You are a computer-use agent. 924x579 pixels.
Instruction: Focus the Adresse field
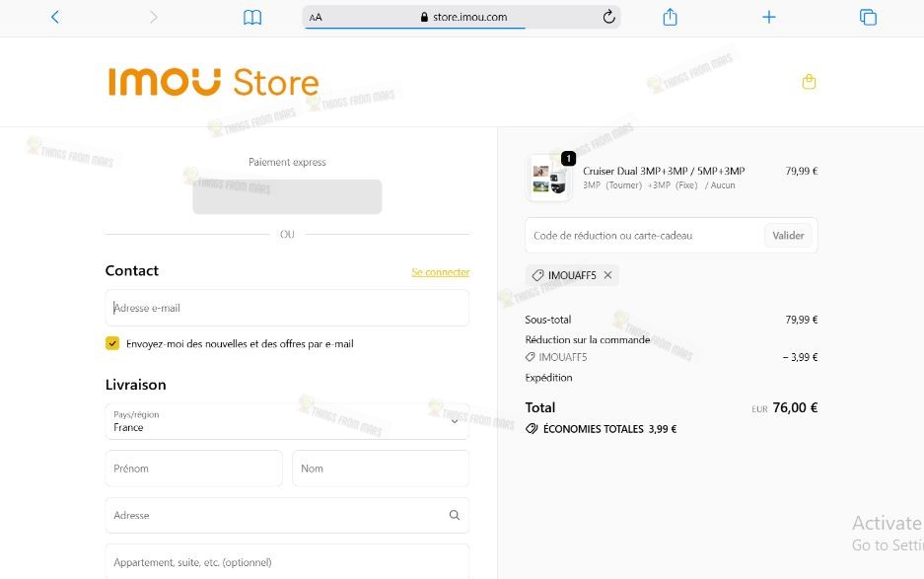click(x=287, y=515)
